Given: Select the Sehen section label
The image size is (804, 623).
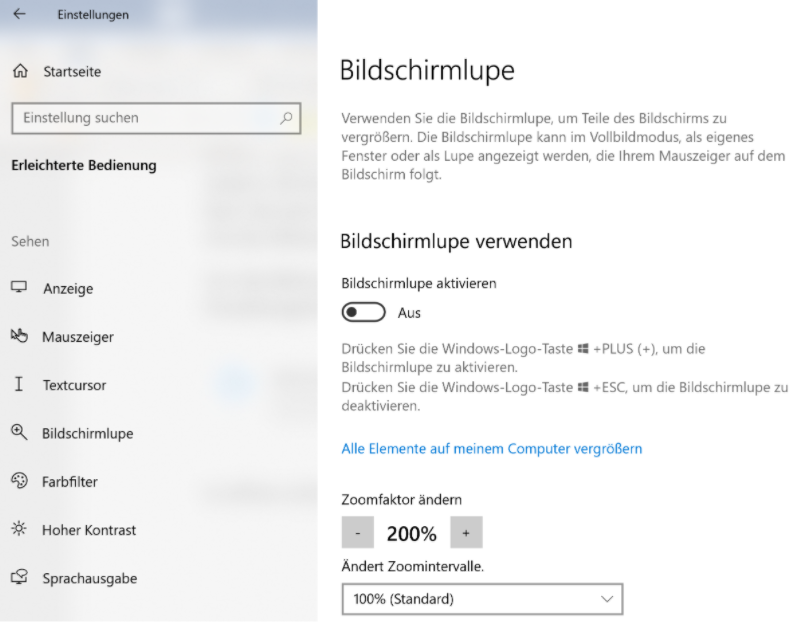Looking at the screenshot, I should 30,241.
